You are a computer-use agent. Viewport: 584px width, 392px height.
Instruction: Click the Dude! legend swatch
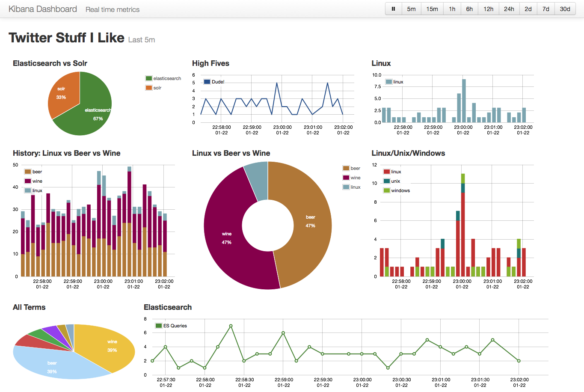tap(207, 82)
